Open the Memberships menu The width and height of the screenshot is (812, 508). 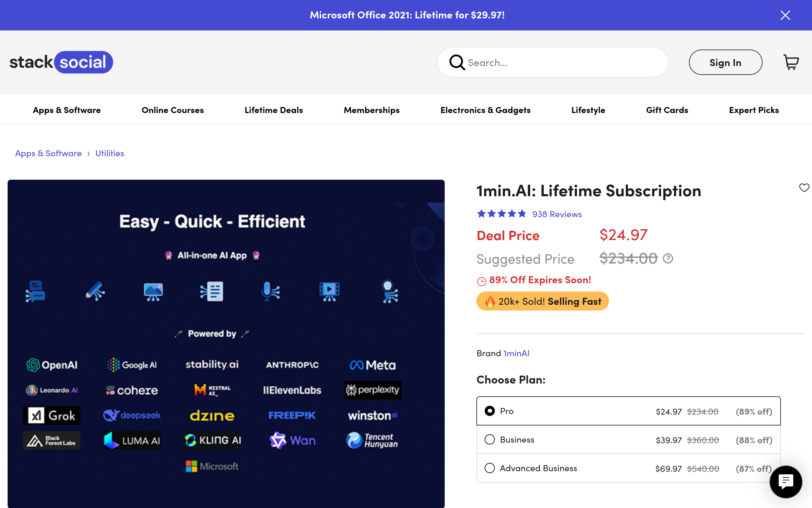371,110
